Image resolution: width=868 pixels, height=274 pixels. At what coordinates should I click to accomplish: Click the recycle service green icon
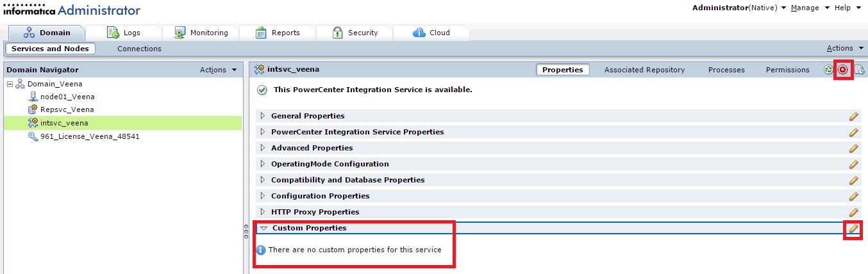coord(828,70)
